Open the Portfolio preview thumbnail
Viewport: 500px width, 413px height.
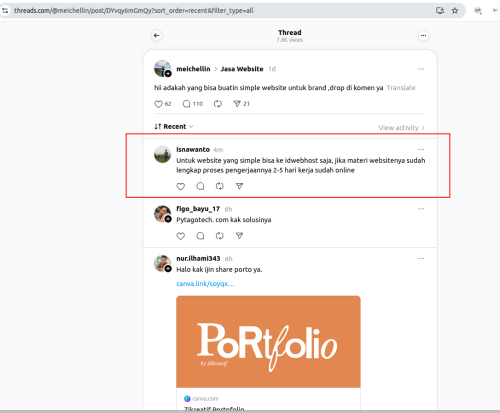(x=268, y=342)
